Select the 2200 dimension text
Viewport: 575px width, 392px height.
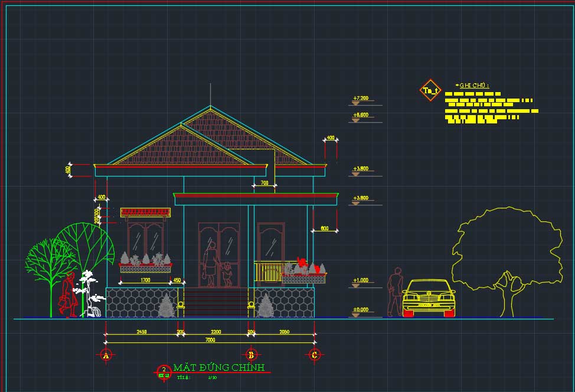point(216,332)
